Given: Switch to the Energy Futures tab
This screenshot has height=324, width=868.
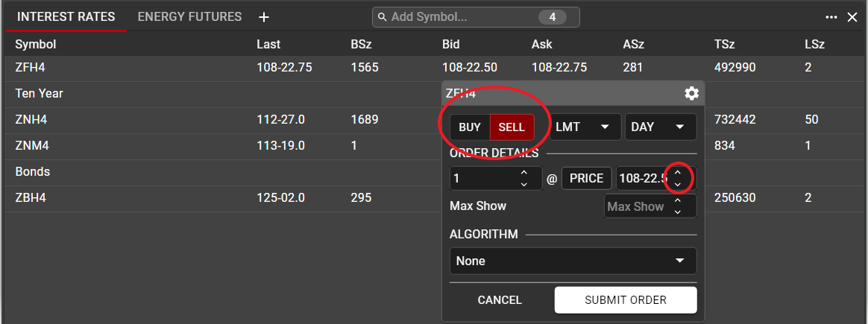Looking at the screenshot, I should pyautogui.click(x=189, y=16).
